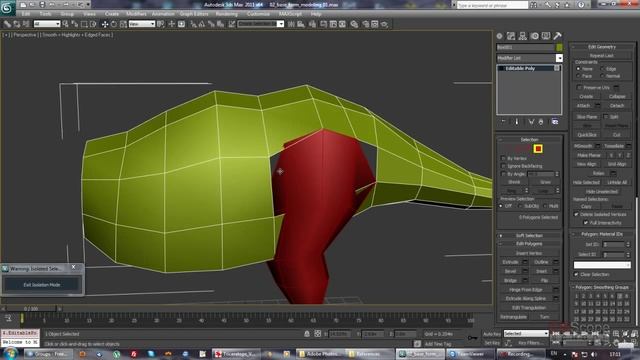Open reference coordinate system 'View' dropdown
This screenshot has height=360, width=640.
[x=142, y=24]
